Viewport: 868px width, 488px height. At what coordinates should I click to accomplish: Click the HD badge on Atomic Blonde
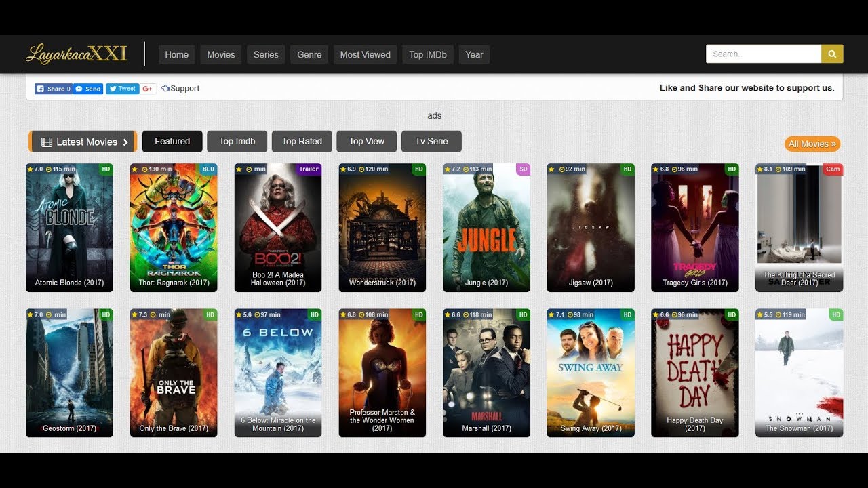tap(106, 169)
